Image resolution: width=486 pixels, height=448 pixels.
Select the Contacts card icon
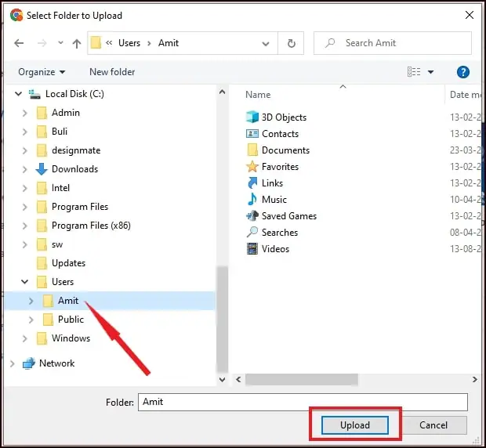click(252, 134)
